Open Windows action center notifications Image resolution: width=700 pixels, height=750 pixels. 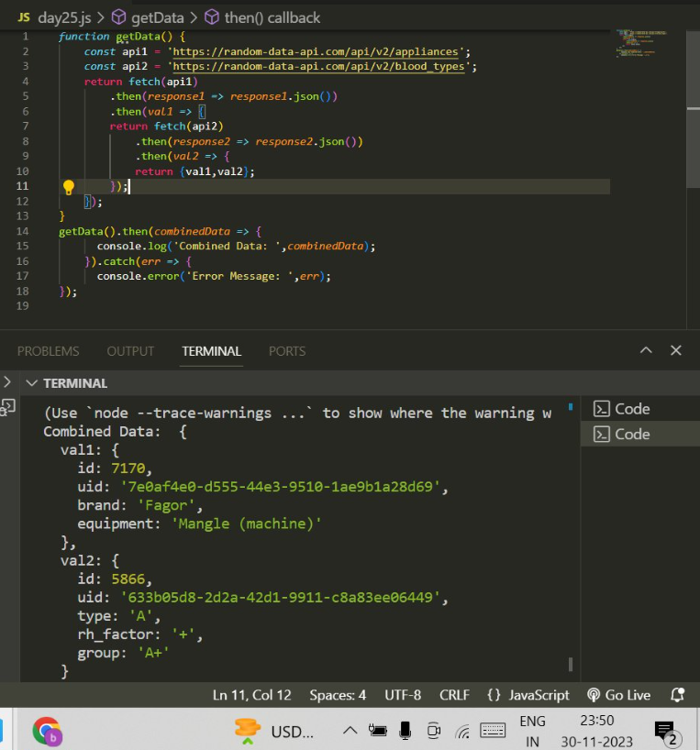[x=666, y=733]
